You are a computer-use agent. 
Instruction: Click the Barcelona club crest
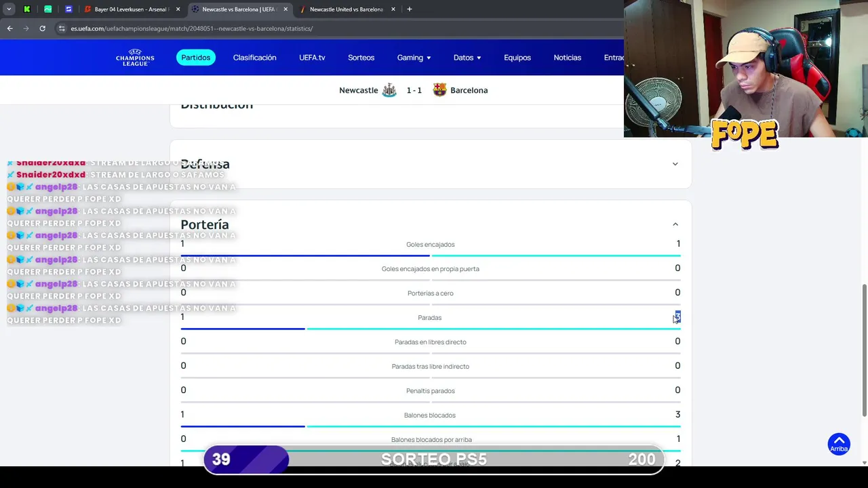click(439, 90)
